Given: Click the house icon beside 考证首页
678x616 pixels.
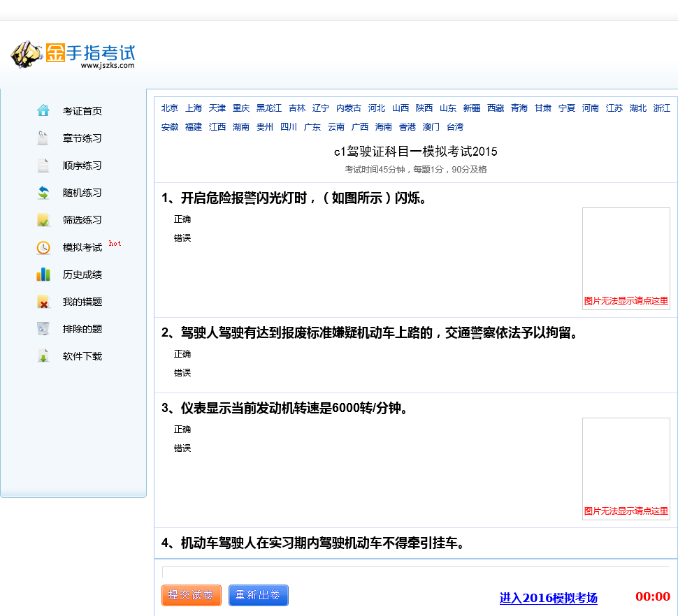Looking at the screenshot, I should (43, 110).
